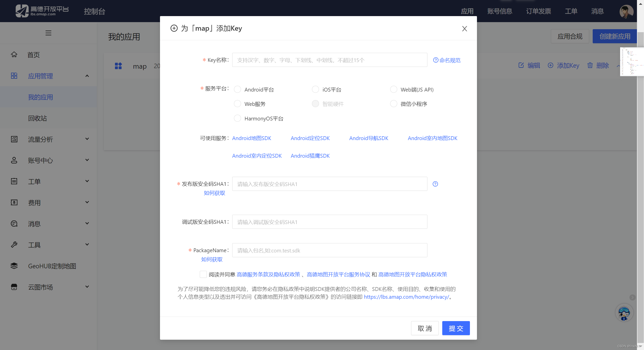Click the GeoHUB定制地图 layers icon
The width and height of the screenshot is (644, 350).
(x=14, y=266)
